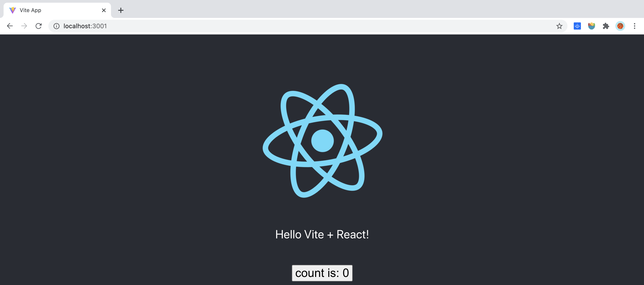This screenshot has height=285, width=644.
Task: Click the forward navigation arrow
Action: (x=24, y=26)
